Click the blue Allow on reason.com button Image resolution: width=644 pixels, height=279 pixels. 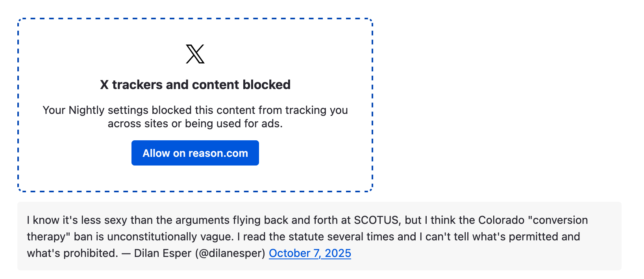[x=195, y=153]
